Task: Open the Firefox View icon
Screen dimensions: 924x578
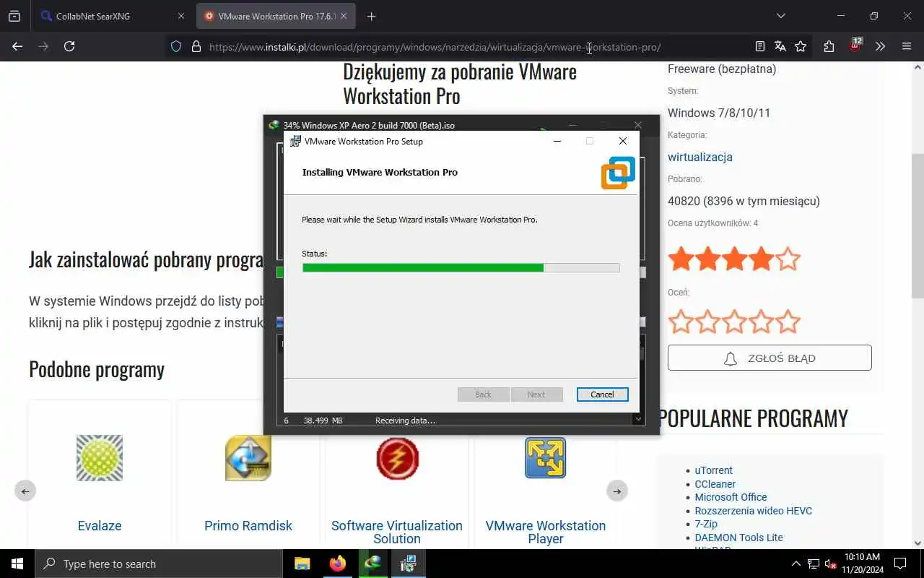Action: (14, 16)
